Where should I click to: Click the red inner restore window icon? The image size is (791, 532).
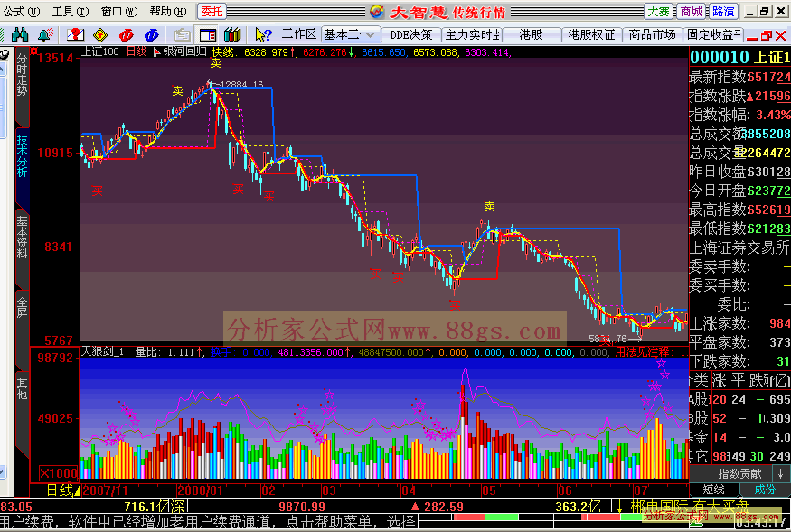click(x=767, y=35)
